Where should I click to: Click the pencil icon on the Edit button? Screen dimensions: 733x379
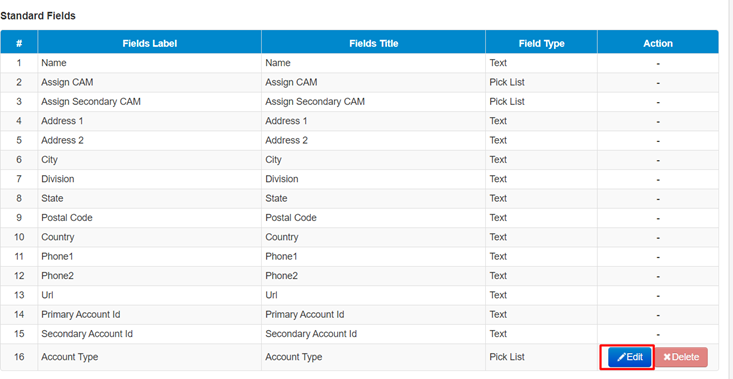click(621, 357)
